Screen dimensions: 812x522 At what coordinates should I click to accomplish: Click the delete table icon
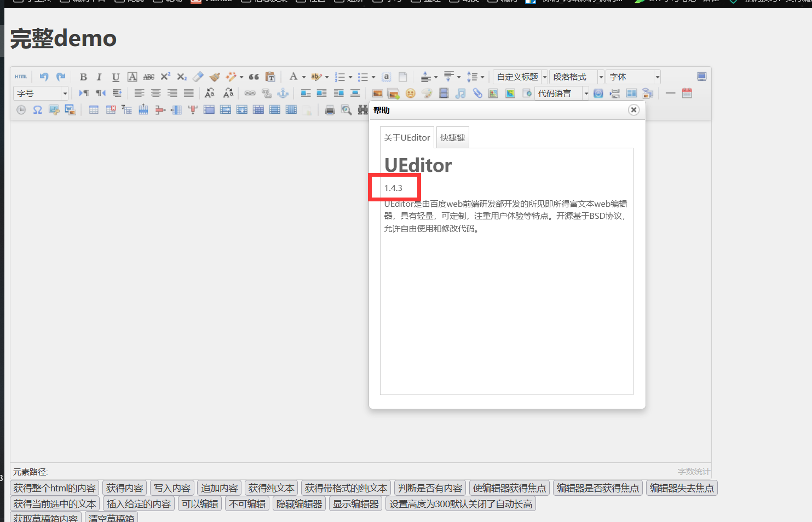tap(111, 110)
